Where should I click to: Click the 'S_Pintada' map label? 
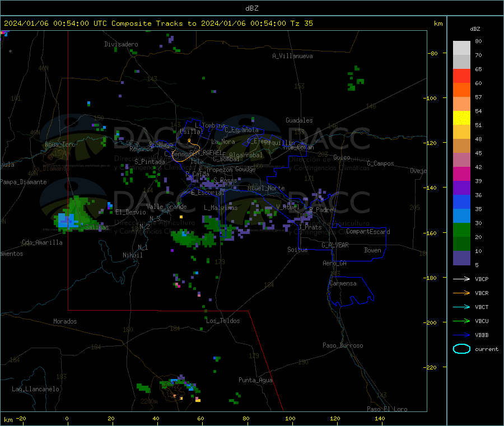(x=150, y=162)
